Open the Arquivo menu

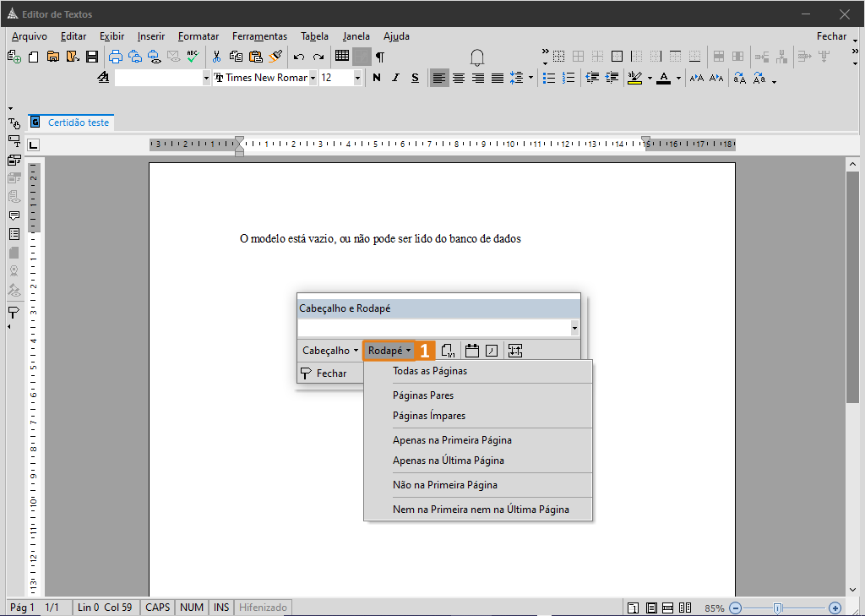[30, 35]
